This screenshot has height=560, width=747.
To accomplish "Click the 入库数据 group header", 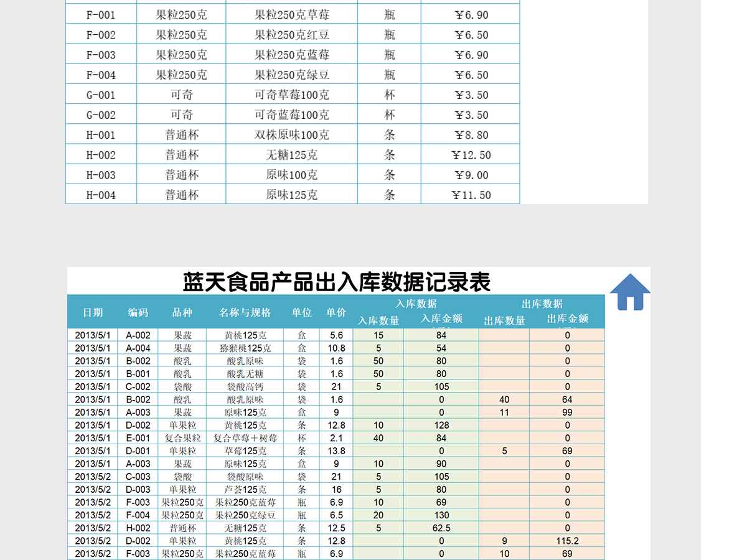I will (416, 304).
